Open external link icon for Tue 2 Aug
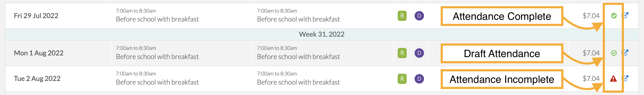 [625, 78]
